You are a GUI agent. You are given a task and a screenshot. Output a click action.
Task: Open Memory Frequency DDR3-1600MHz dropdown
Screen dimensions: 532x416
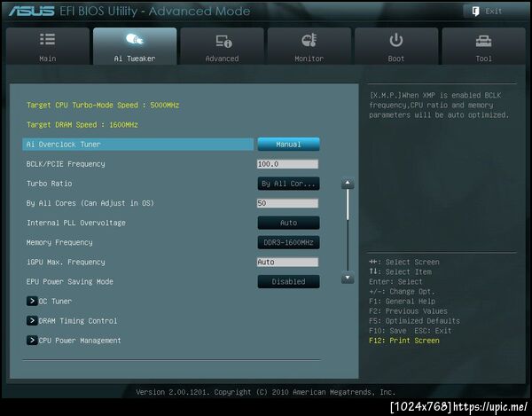click(288, 242)
